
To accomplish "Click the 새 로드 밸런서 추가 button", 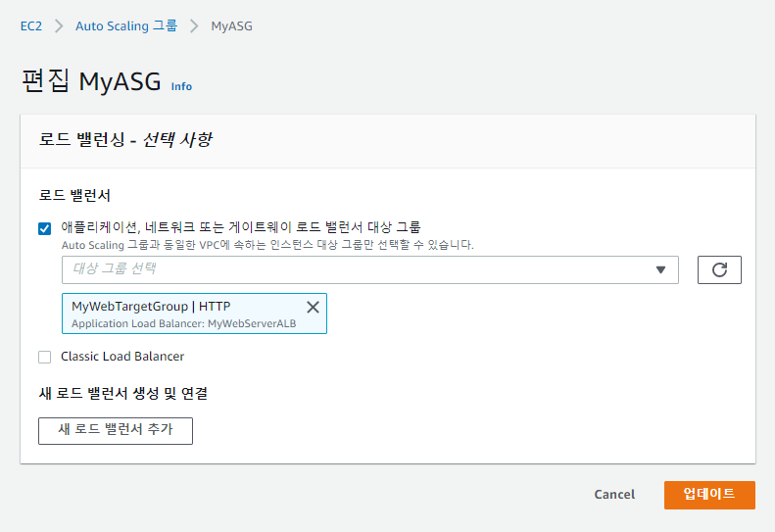I will click(116, 431).
